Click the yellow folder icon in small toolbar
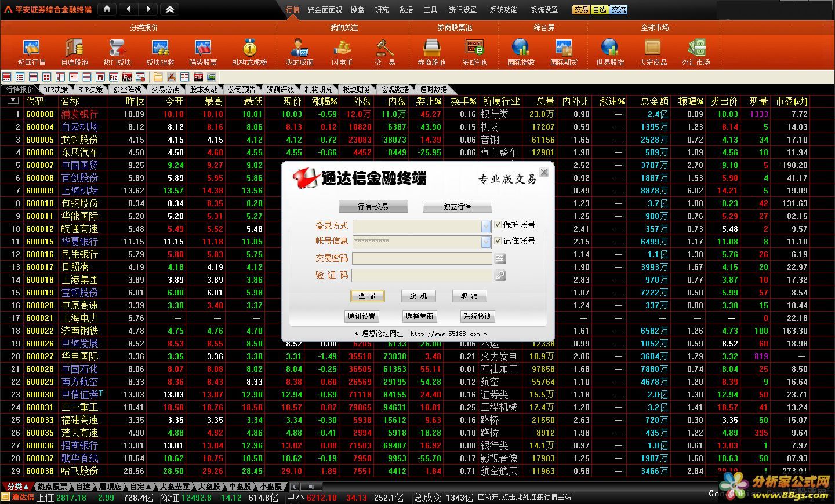This screenshot has width=835, height=504. tap(158, 77)
